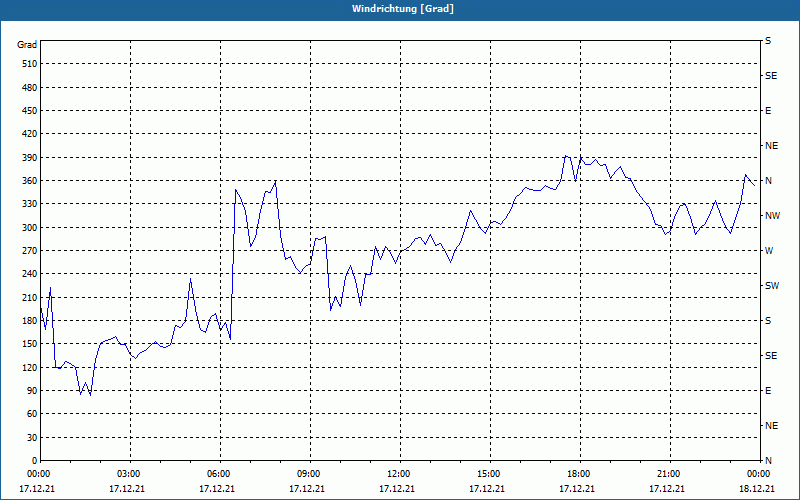Select the 180 tick label on the y-axis

pyautogui.click(x=28, y=321)
